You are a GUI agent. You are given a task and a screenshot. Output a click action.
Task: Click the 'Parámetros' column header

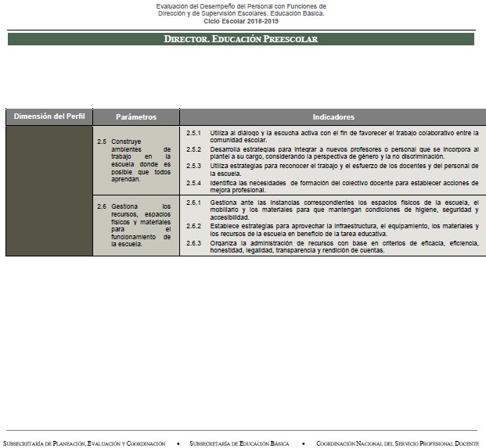[x=136, y=117]
